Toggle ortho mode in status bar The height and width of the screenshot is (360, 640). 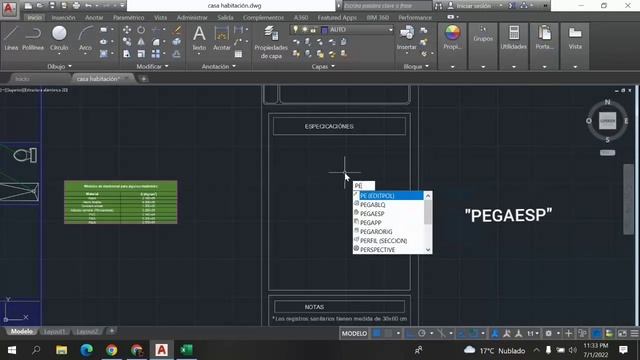tap(410, 333)
